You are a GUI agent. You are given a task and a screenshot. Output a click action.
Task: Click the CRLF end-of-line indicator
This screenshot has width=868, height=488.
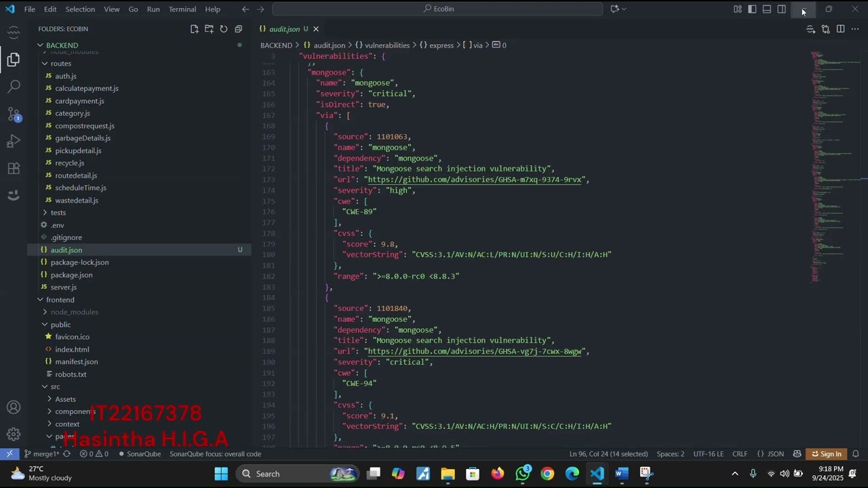coord(740,454)
